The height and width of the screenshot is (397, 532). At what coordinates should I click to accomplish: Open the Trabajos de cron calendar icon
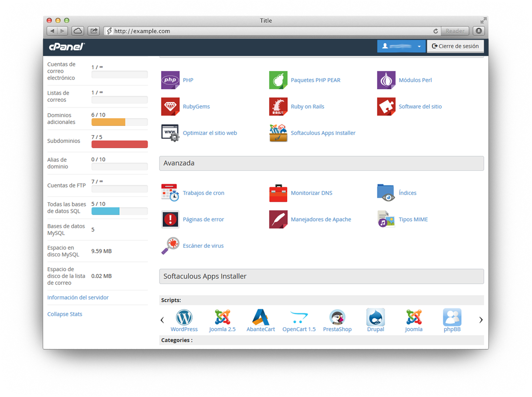[x=170, y=193]
